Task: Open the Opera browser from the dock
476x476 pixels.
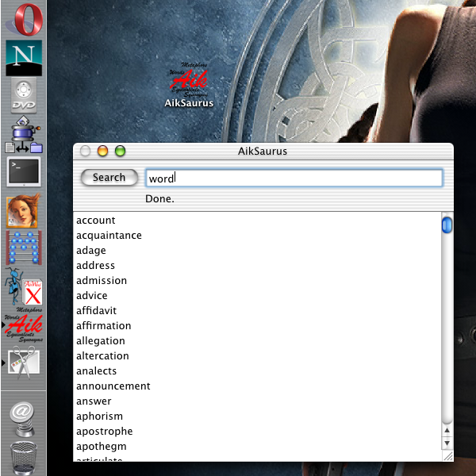Action: [x=24, y=18]
